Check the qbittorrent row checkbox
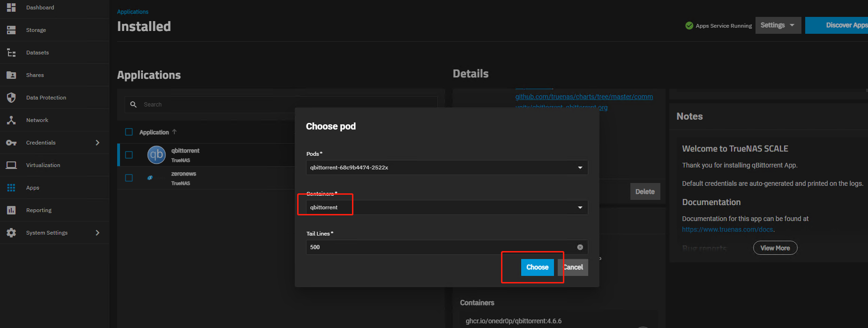 (x=129, y=155)
